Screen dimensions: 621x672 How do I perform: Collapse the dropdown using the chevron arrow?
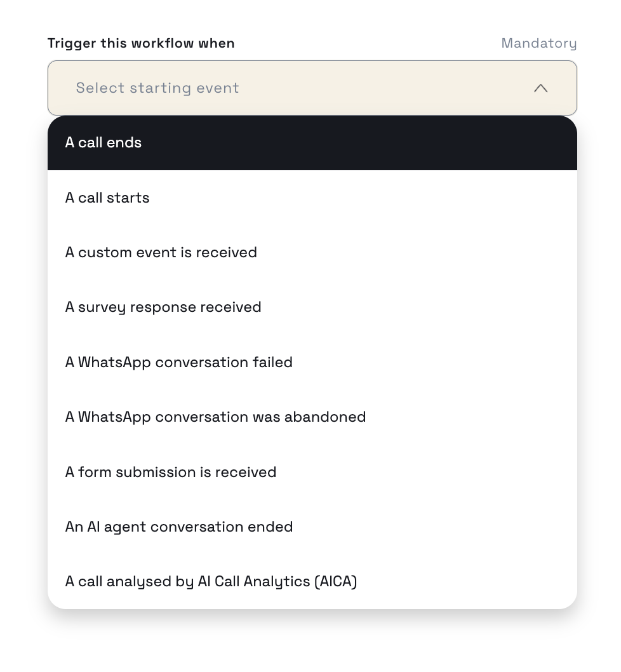(540, 88)
